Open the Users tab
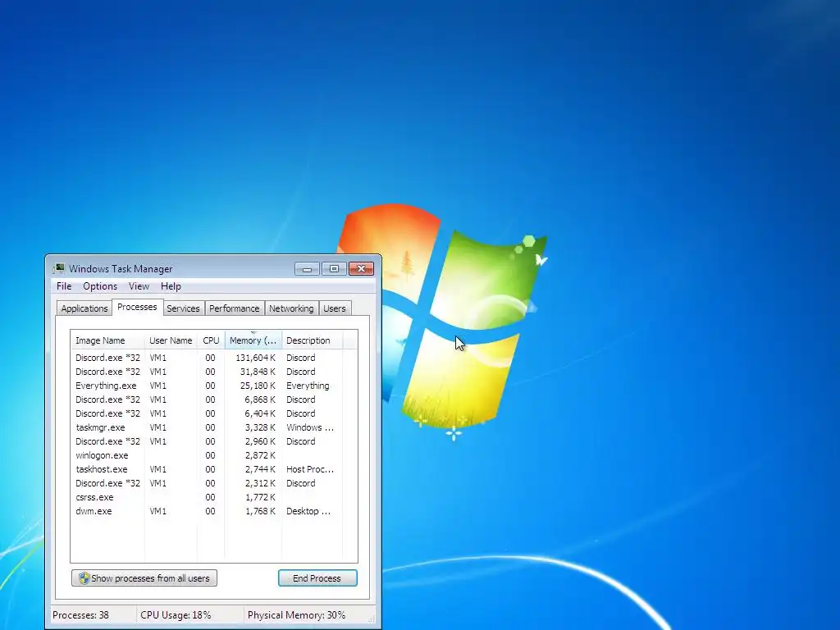 (x=335, y=308)
